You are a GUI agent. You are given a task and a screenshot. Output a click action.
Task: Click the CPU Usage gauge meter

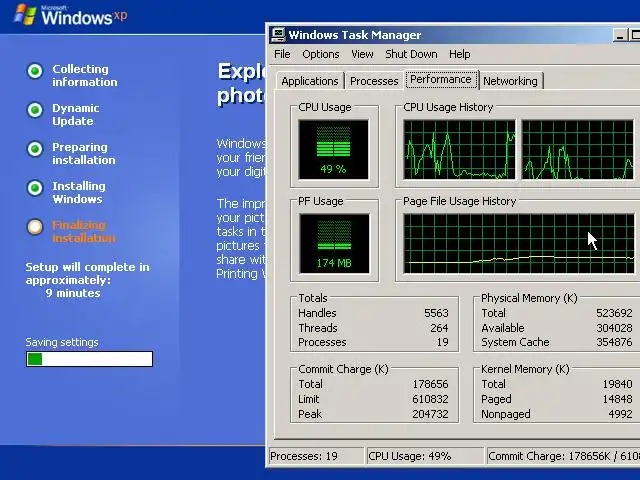pos(333,149)
